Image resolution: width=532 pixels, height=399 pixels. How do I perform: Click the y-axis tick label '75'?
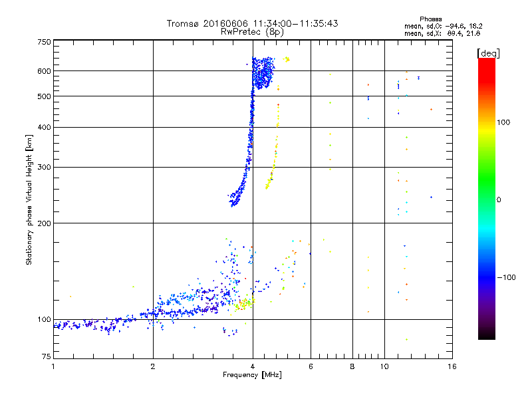[x=47, y=356]
